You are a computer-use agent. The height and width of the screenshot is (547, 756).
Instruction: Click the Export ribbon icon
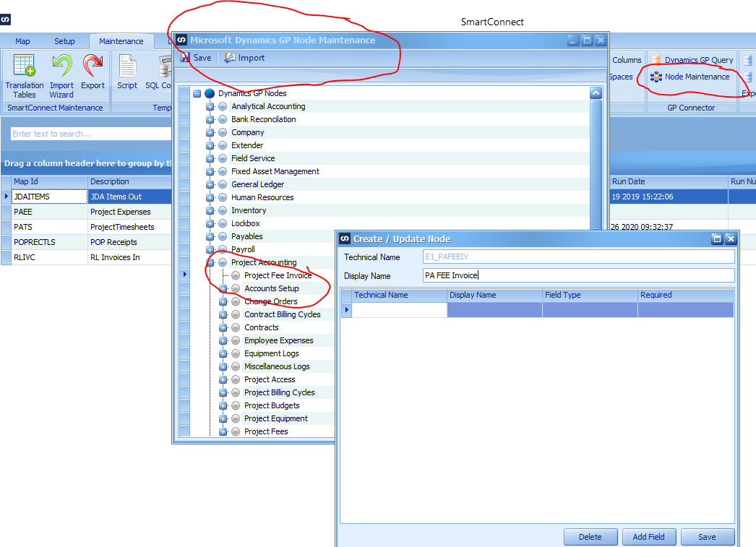pyautogui.click(x=93, y=72)
